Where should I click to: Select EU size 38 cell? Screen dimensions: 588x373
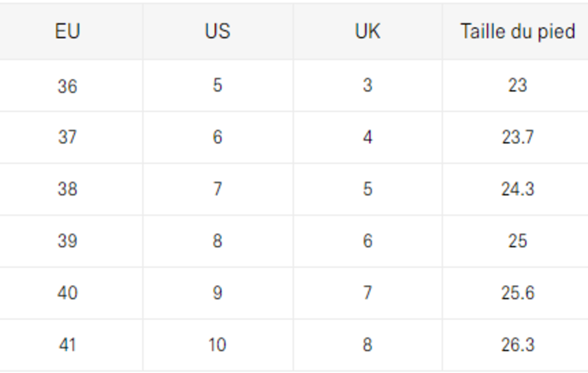[67, 189]
